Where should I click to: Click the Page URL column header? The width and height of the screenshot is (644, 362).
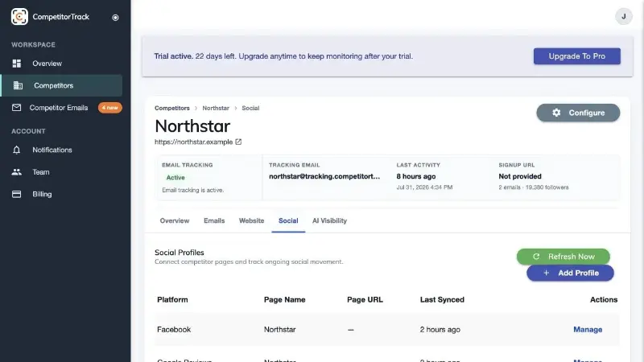coord(365,299)
